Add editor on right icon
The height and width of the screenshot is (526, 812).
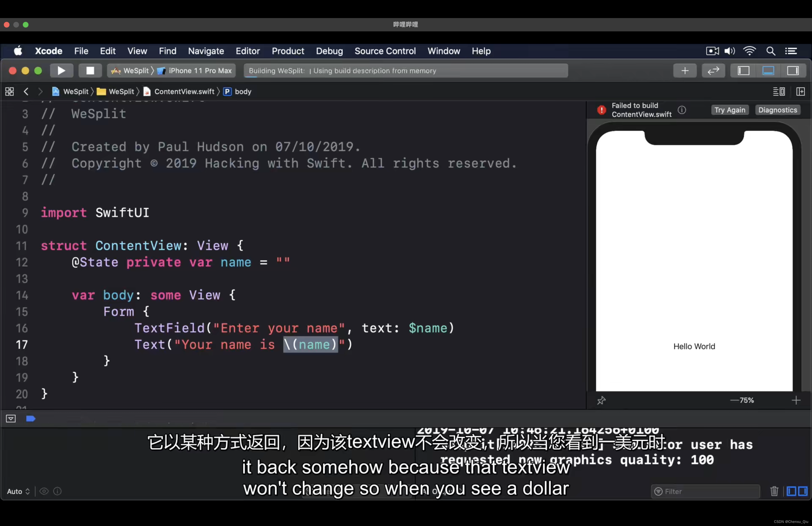click(800, 91)
